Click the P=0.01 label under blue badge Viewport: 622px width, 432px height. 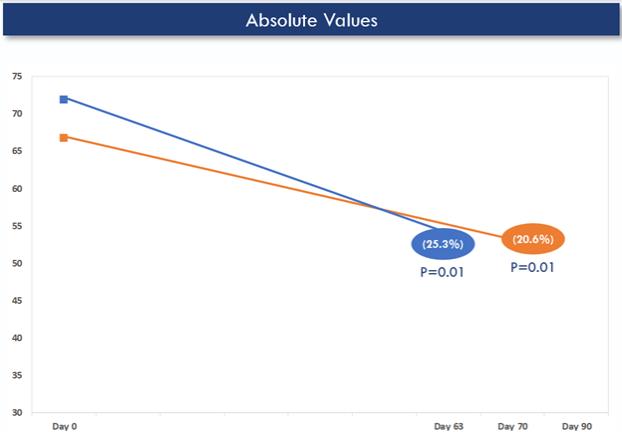coord(442,272)
